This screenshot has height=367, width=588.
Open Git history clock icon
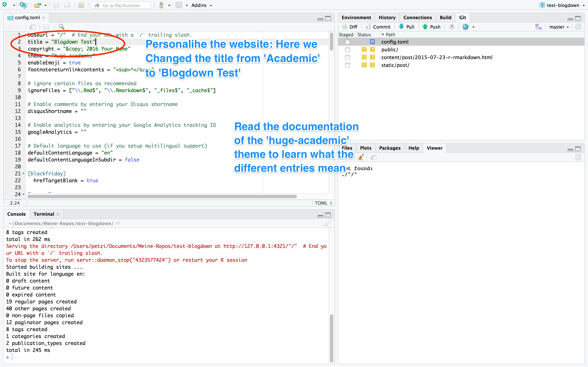coord(452,27)
